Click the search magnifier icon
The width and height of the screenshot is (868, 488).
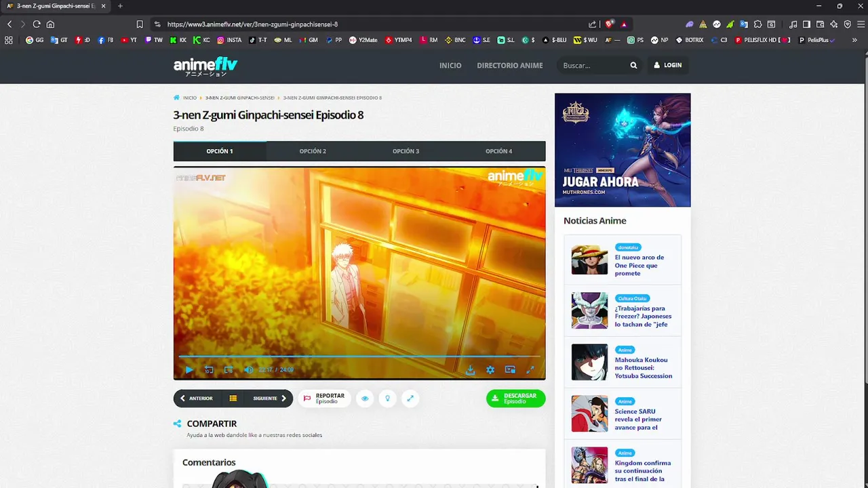tap(633, 66)
